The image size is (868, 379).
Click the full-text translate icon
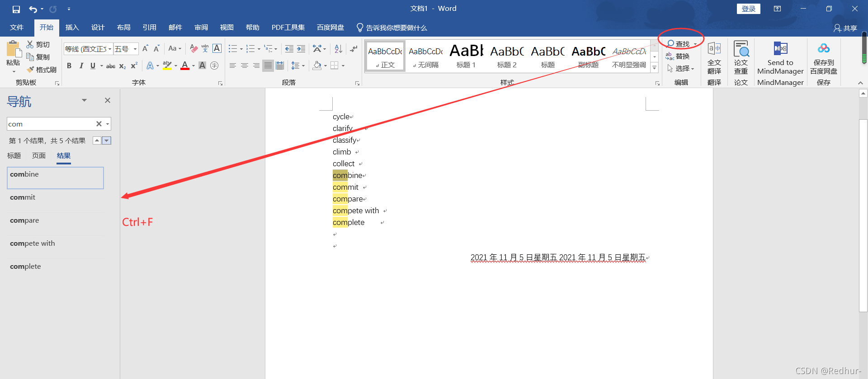click(714, 48)
